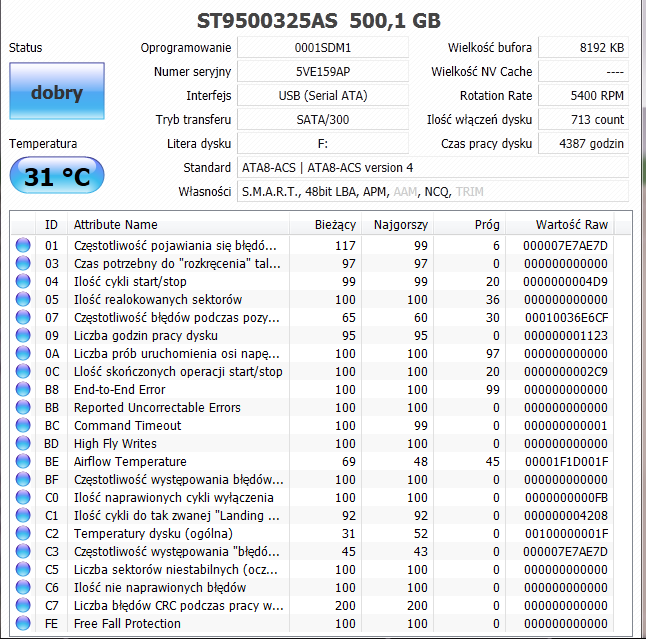Click status icon of attribute C7

[x=23, y=605]
